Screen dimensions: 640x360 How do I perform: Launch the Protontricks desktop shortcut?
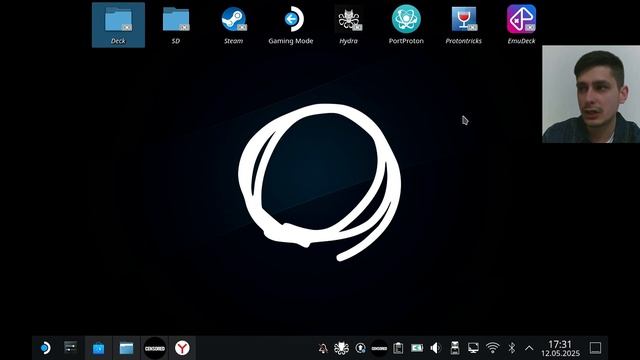click(464, 24)
